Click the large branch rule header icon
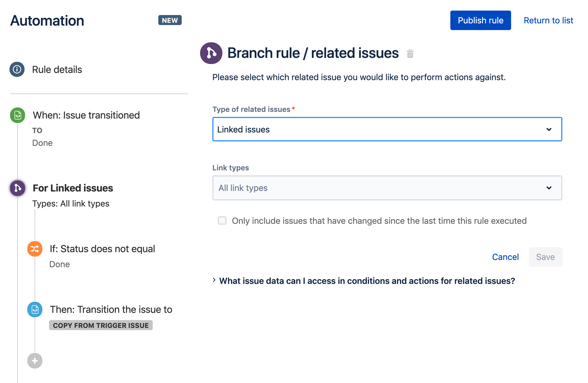 coord(211,53)
